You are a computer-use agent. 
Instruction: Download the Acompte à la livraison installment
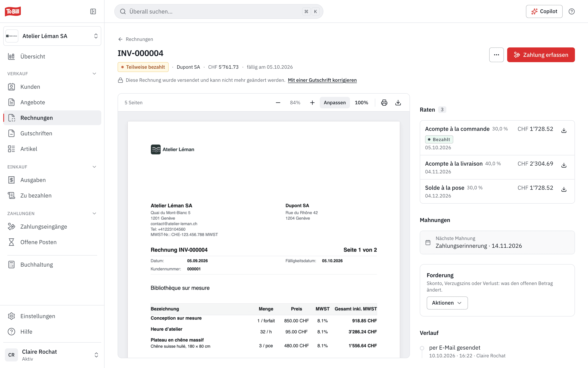coord(564,165)
